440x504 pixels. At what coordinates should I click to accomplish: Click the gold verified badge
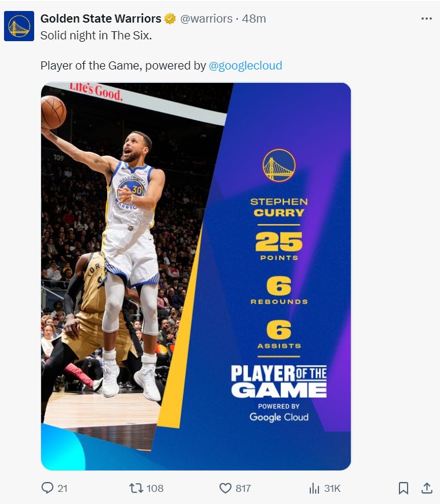point(170,19)
